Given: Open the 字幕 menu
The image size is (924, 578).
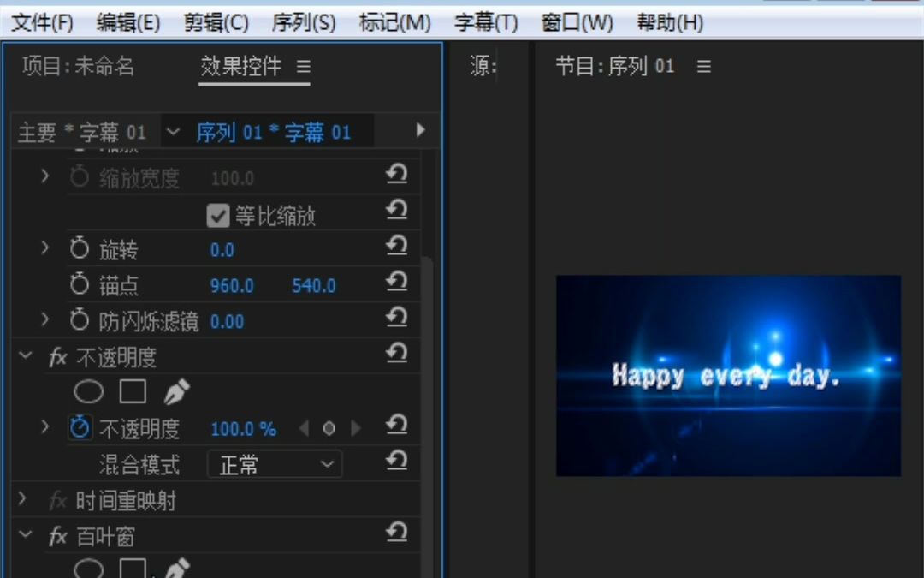Looking at the screenshot, I should click(x=485, y=22).
